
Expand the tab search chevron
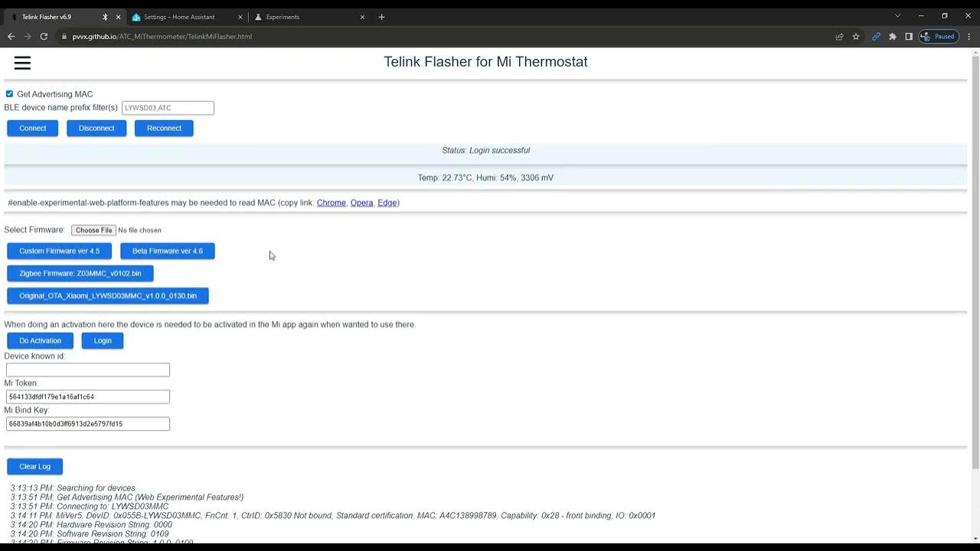tap(897, 16)
